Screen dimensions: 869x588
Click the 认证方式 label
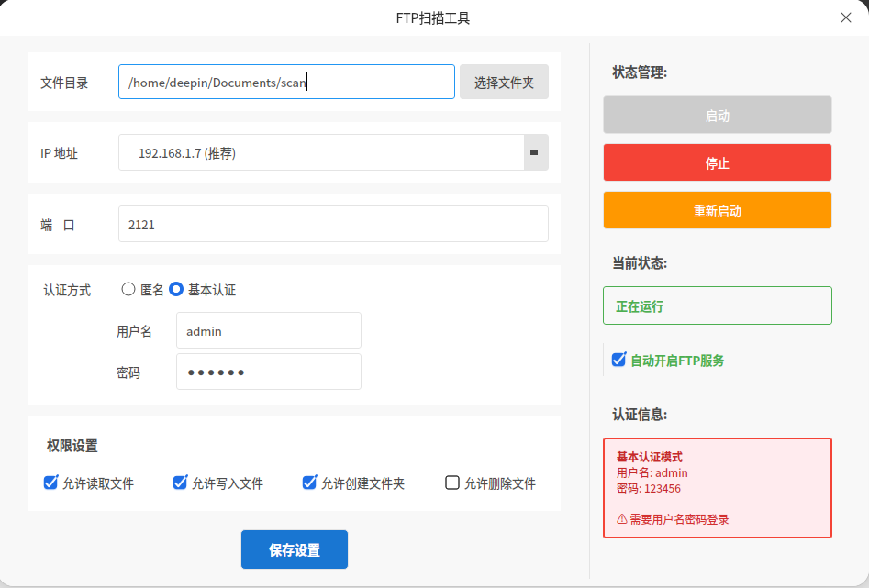tap(67, 291)
